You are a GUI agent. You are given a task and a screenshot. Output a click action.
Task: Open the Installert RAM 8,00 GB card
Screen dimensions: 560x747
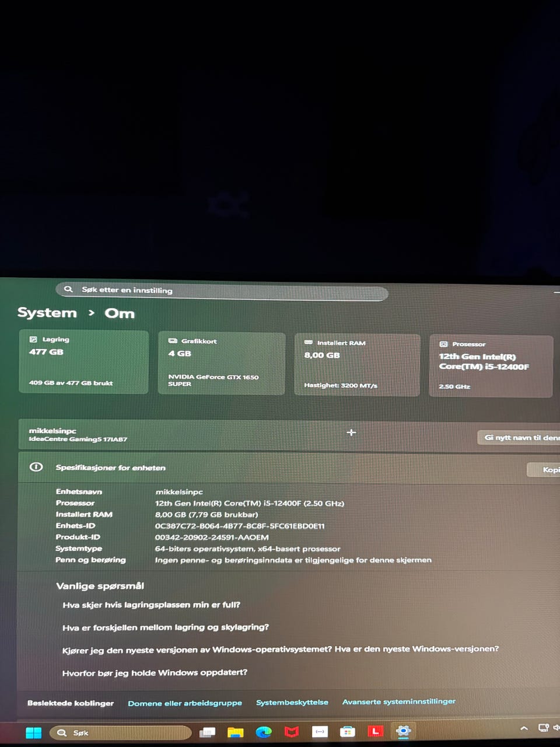point(357,365)
